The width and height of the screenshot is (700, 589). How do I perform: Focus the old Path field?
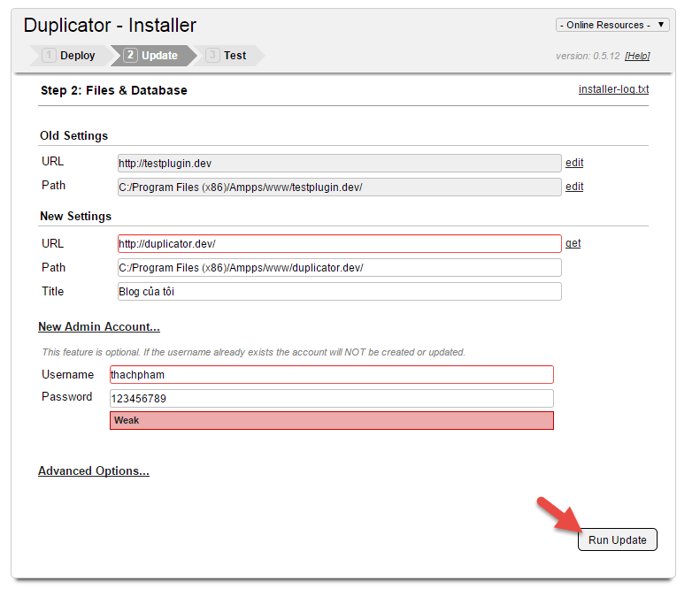[339, 187]
